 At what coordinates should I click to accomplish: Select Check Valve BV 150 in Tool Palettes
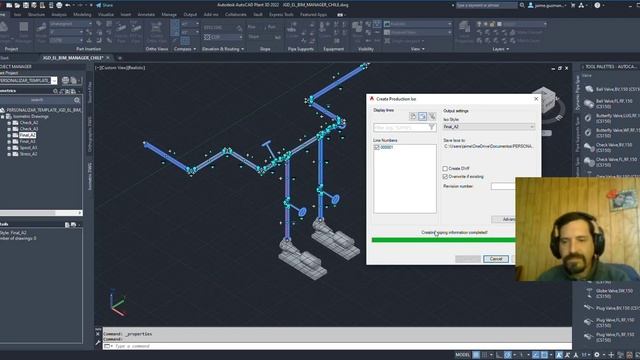[x=611, y=147]
